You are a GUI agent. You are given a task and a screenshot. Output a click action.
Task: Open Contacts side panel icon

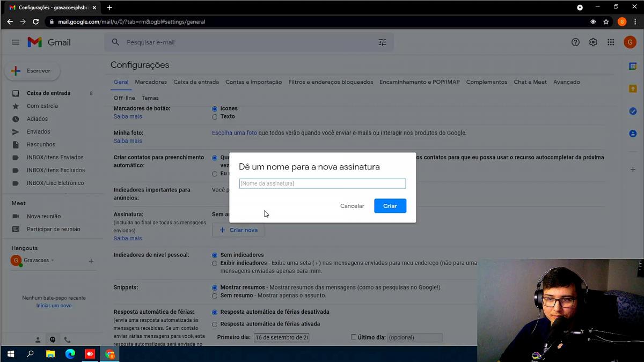pyautogui.click(x=633, y=134)
